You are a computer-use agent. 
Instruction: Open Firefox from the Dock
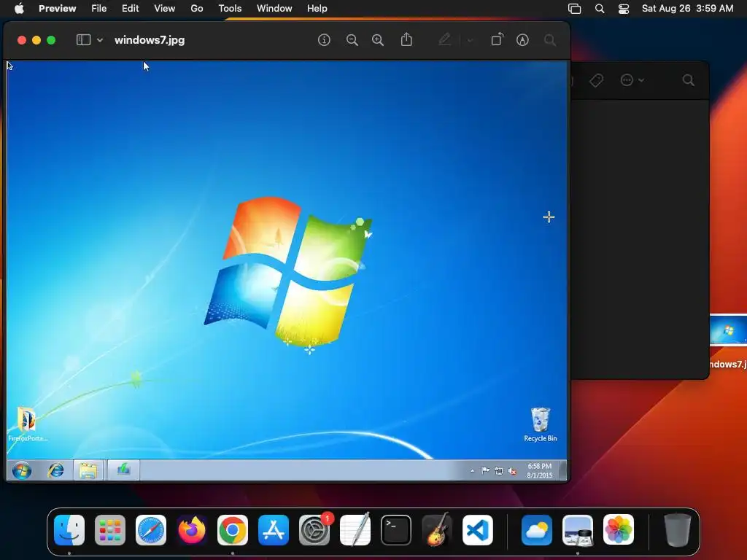(192, 530)
